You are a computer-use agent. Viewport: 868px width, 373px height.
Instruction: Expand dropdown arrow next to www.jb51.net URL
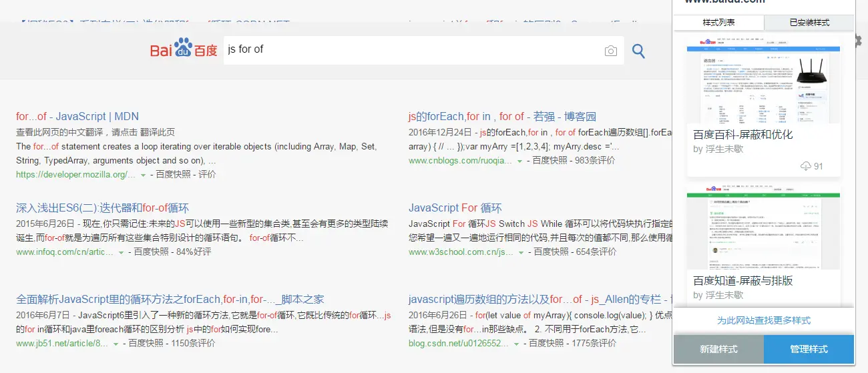pyautogui.click(x=116, y=344)
